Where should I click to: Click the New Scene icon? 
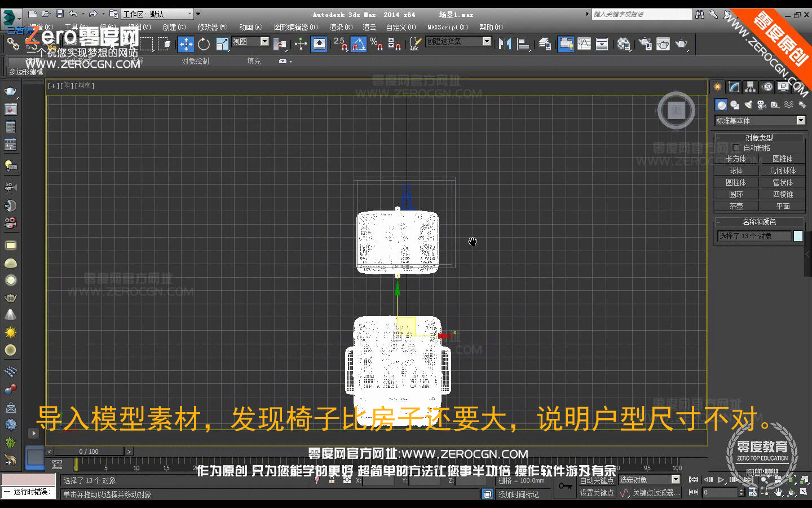(x=32, y=14)
